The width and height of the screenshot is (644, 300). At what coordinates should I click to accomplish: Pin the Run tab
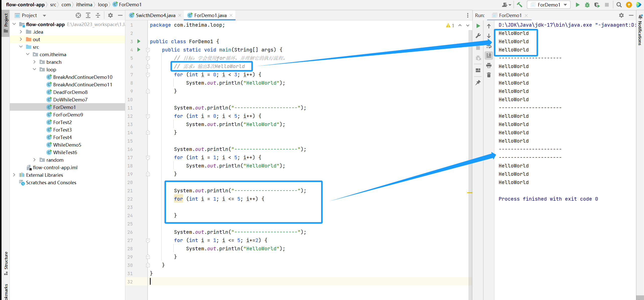click(478, 83)
